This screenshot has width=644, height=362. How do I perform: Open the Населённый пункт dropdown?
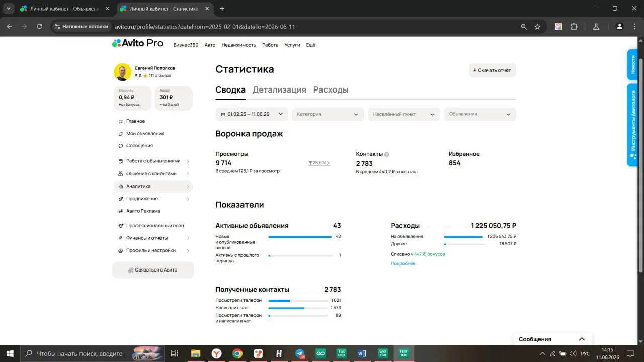[x=404, y=114]
